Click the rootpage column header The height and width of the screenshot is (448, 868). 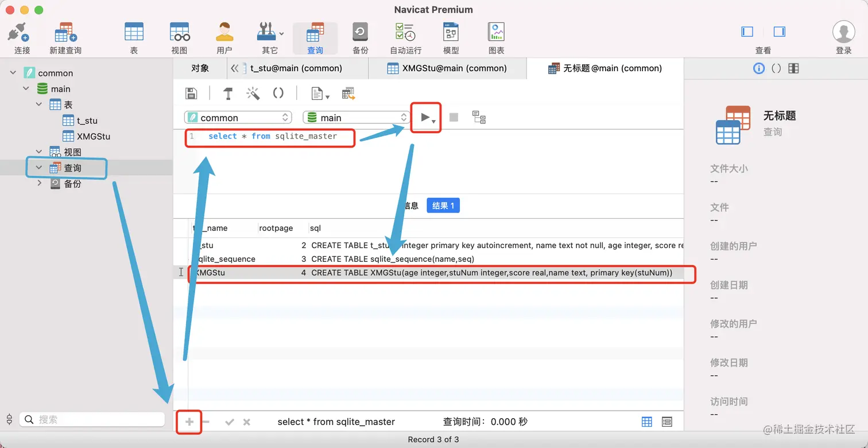click(276, 228)
